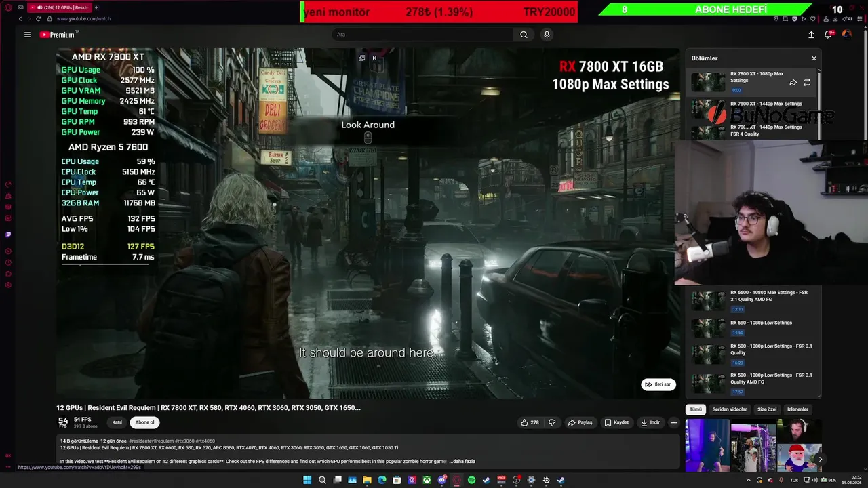Open Spotify from the taskbar
The width and height of the screenshot is (868, 488).
pyautogui.click(x=471, y=480)
